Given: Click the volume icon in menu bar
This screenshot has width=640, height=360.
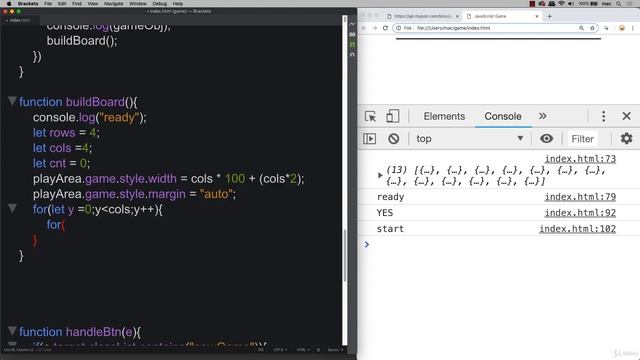Looking at the screenshot, I should tap(571, 3).
